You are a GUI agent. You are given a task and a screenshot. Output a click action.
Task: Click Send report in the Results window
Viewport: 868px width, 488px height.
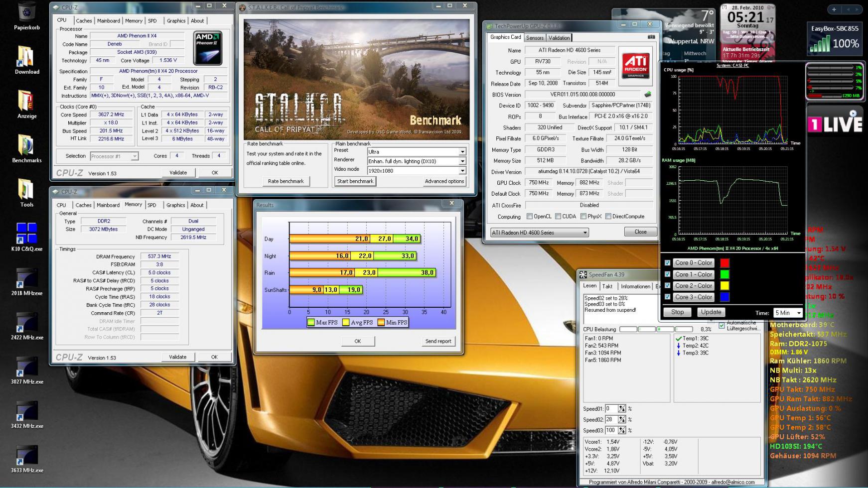tap(438, 341)
